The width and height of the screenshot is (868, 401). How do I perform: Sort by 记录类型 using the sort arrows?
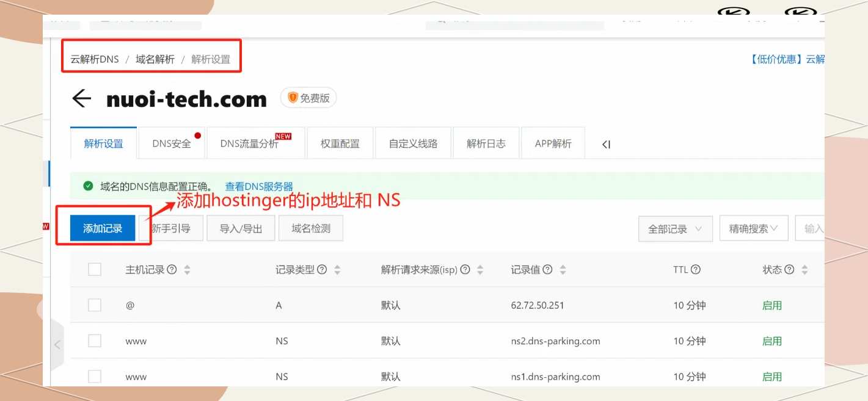click(337, 270)
